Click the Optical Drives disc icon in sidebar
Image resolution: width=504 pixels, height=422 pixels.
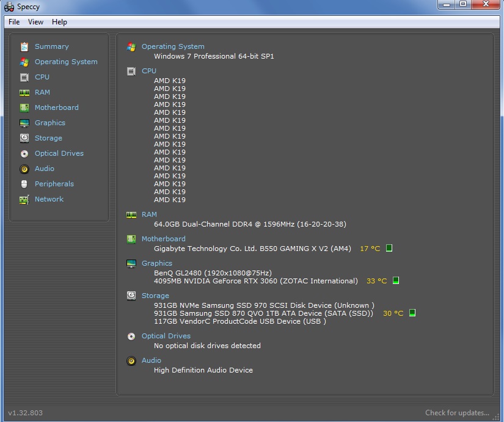[x=24, y=154]
